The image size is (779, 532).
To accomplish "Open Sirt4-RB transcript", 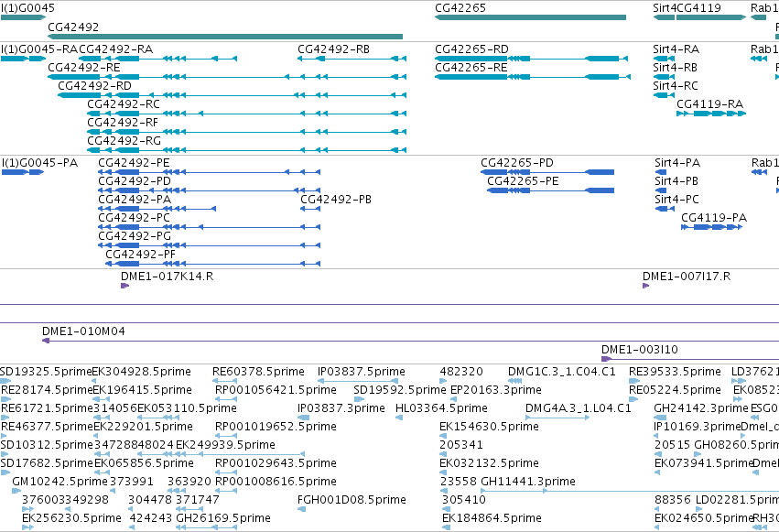I will 664,77.
